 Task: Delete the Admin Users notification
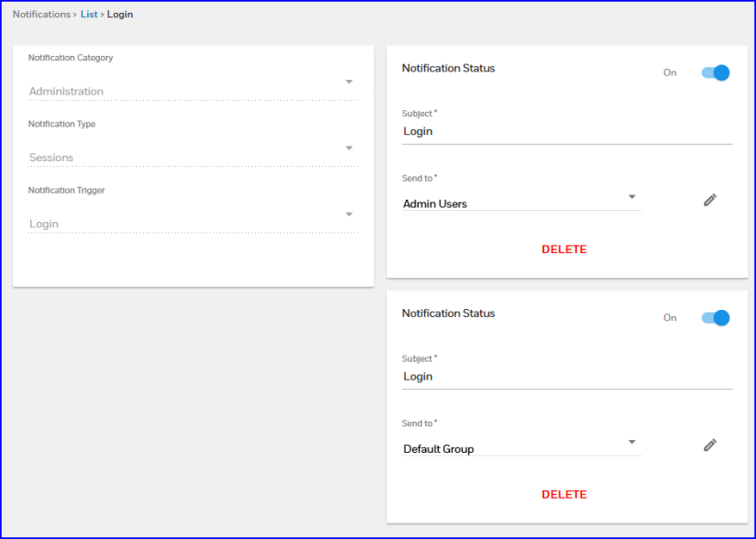[564, 249]
